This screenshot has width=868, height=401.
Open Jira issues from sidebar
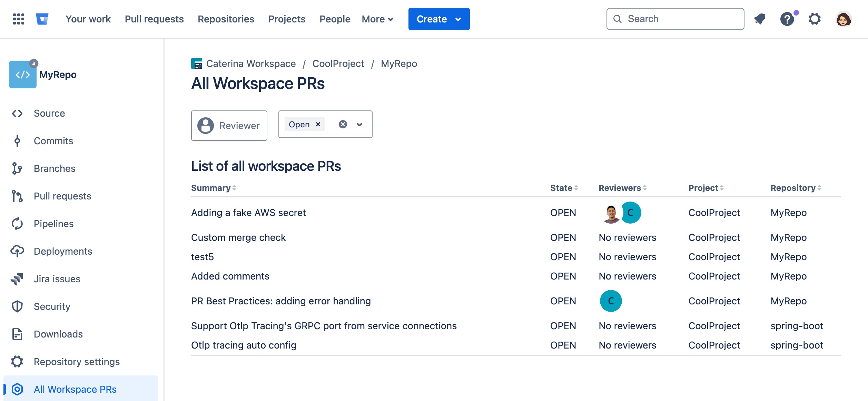pos(57,279)
